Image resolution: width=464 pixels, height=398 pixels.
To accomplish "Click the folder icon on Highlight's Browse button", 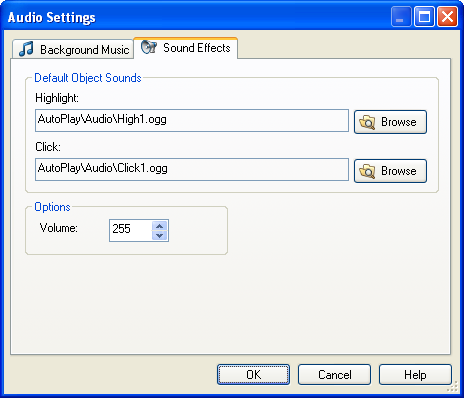I will 367,122.
